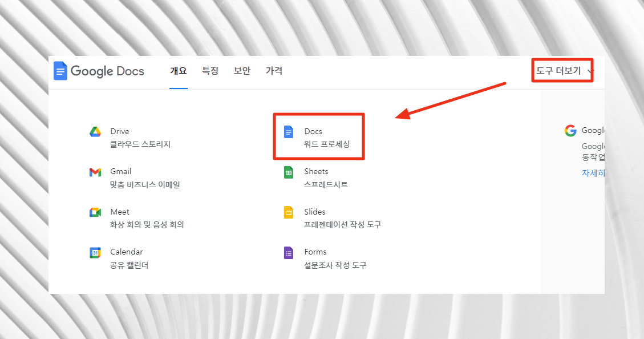Open the Sheets link
The image size is (644, 339).
coord(316,171)
